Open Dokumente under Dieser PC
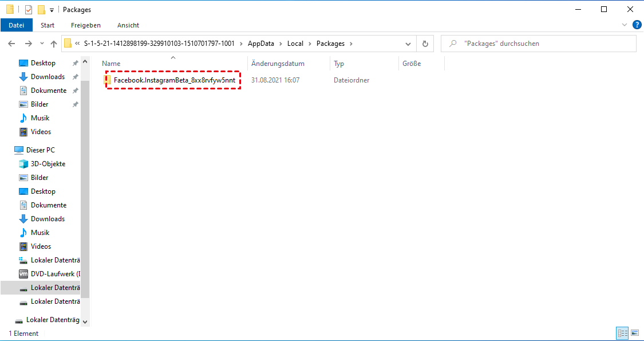 coord(49,205)
